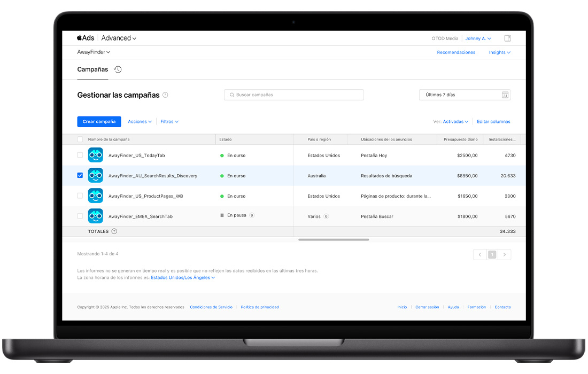This screenshot has width=588, height=374.
Task: Click the help icon beside Gestionar las campañas
Action: pos(165,95)
